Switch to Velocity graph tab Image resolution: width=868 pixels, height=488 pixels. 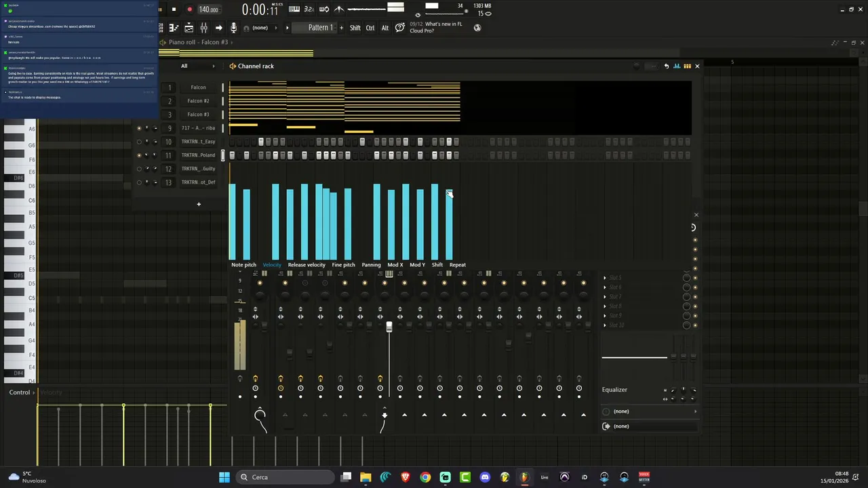click(x=272, y=265)
